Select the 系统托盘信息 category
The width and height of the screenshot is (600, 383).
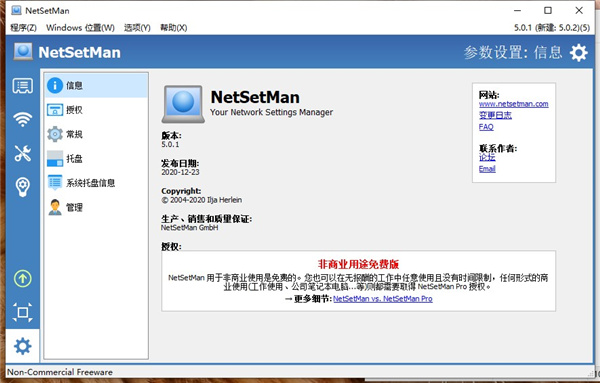pyautogui.click(x=96, y=183)
